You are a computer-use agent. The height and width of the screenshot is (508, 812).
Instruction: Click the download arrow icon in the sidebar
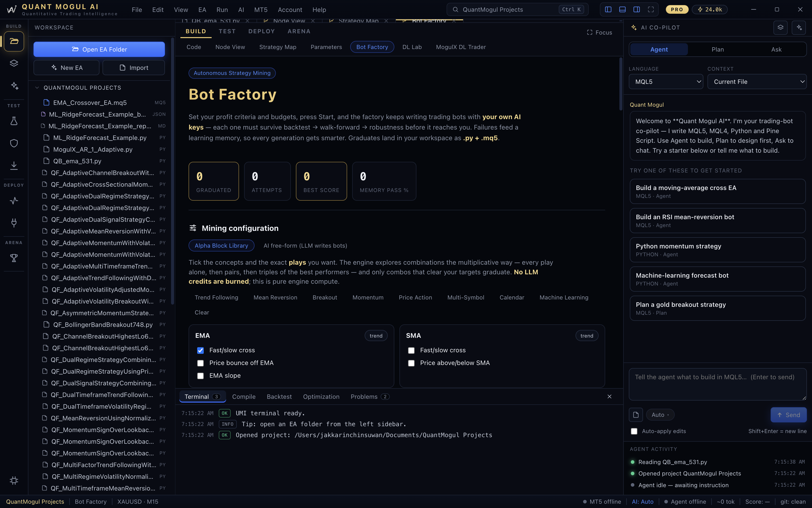(14, 165)
